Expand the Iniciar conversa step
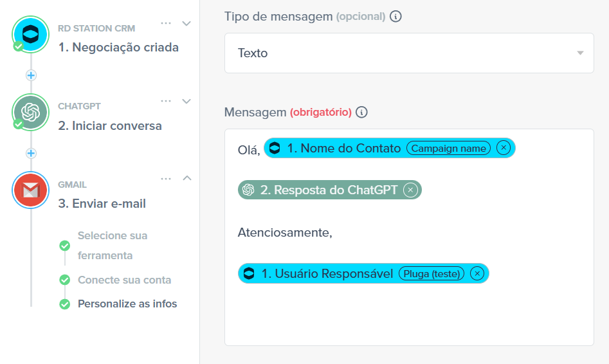 coord(186,102)
